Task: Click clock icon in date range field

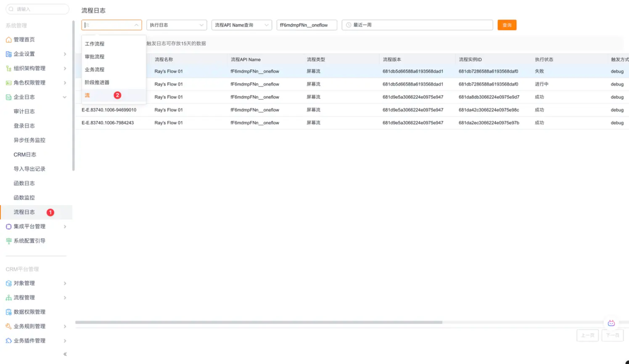Action: [348, 25]
